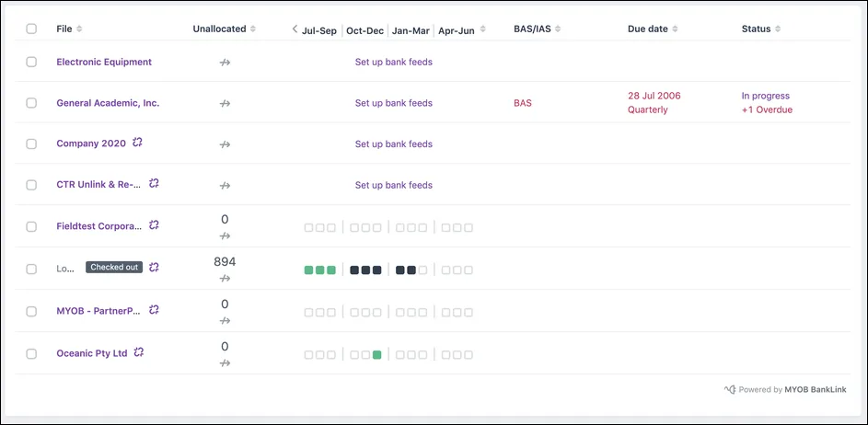Click the sync icon beside MYOB - PartnerP...
868x425 pixels.
(x=154, y=310)
